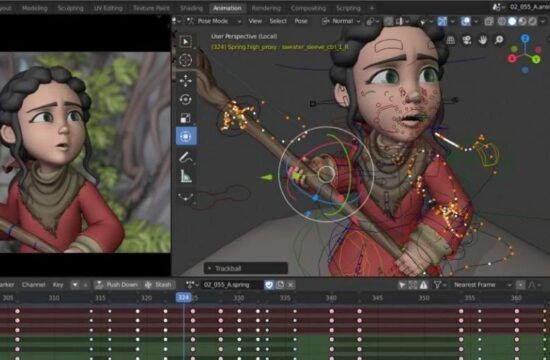
Task: Switch to the Rendering workspace tab
Action: 266,8
